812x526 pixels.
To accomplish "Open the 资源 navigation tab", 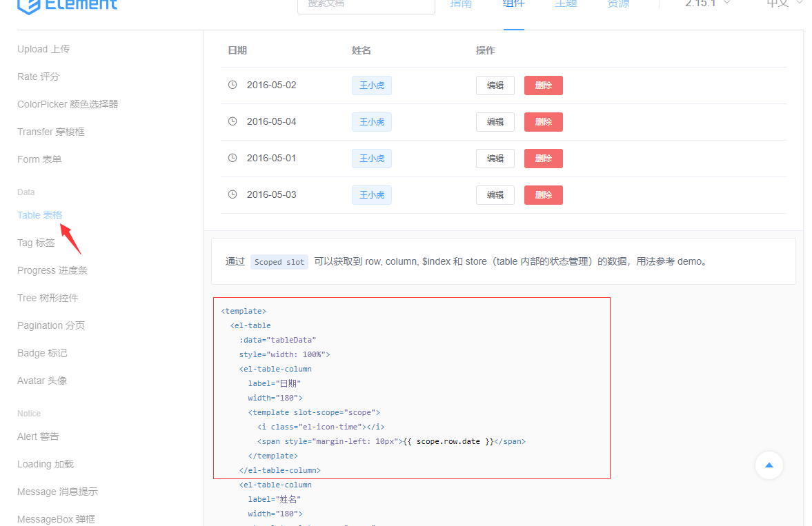I will [618, 4].
